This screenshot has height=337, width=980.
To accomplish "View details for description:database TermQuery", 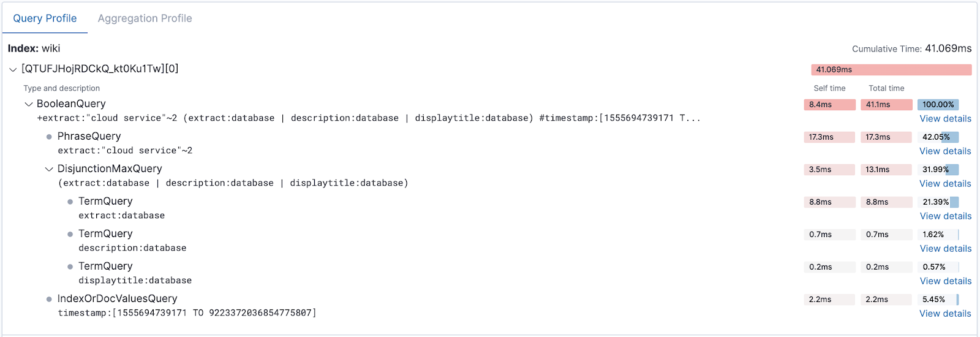I will click(945, 249).
